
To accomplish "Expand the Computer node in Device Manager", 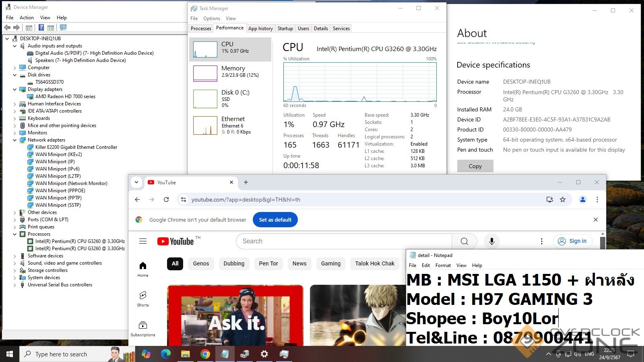I will (x=15, y=68).
